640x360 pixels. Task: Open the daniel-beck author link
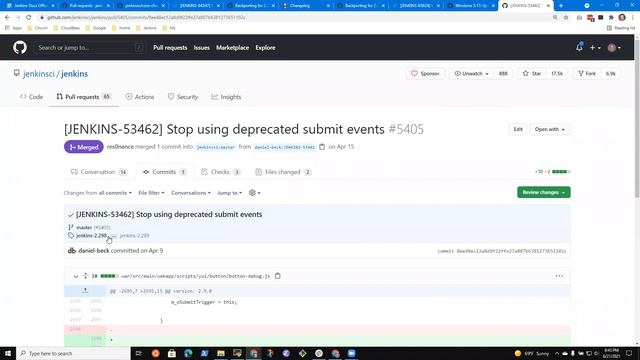click(x=94, y=251)
